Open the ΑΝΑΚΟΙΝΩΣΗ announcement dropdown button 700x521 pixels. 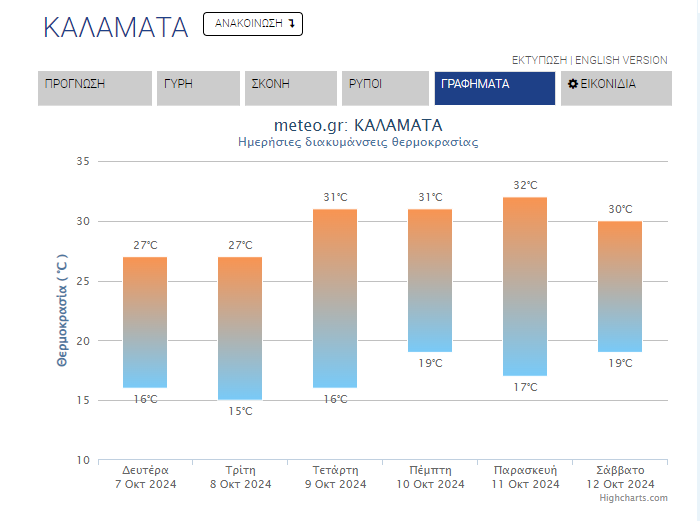click(x=253, y=24)
